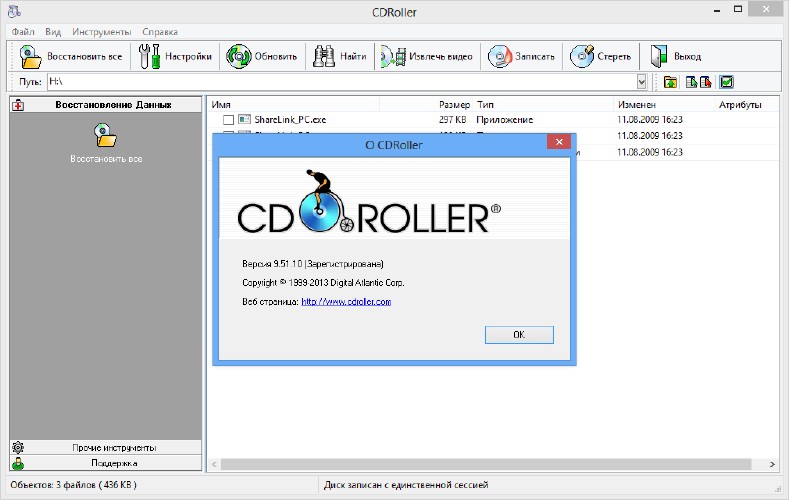Open the Поддержка panel
The width and height of the screenshot is (789, 500).
(x=106, y=463)
